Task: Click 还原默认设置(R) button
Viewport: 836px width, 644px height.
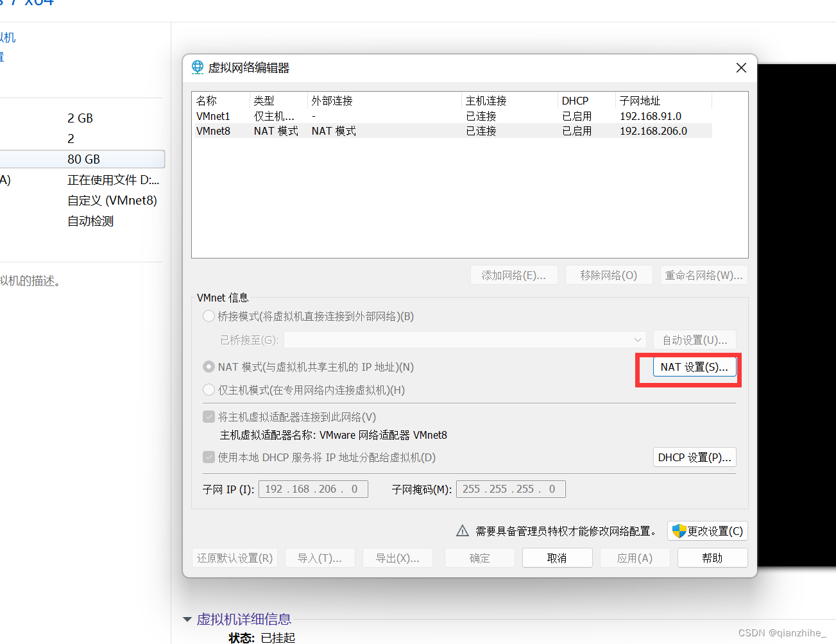Action: coord(235,558)
